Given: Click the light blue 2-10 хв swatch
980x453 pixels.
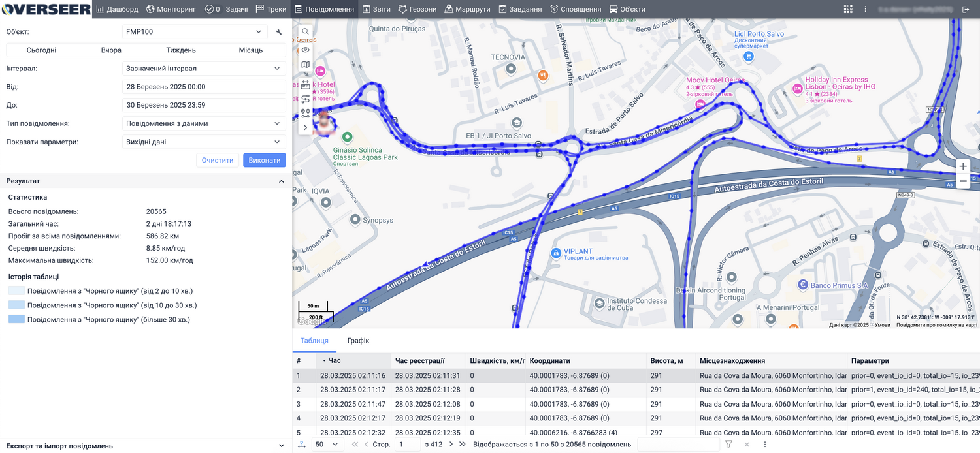Looking at the screenshot, I should tap(16, 290).
